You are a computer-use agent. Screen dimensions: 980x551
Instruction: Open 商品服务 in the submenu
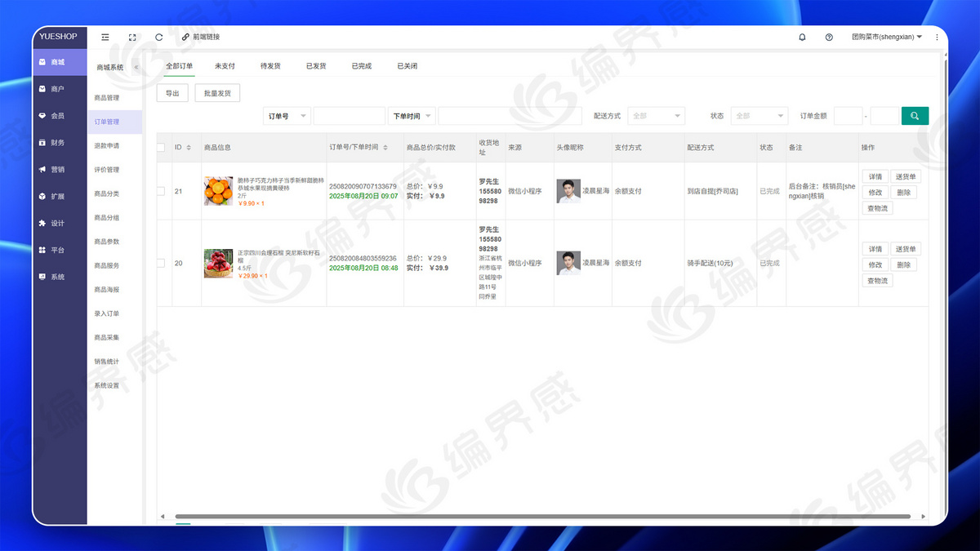(107, 265)
